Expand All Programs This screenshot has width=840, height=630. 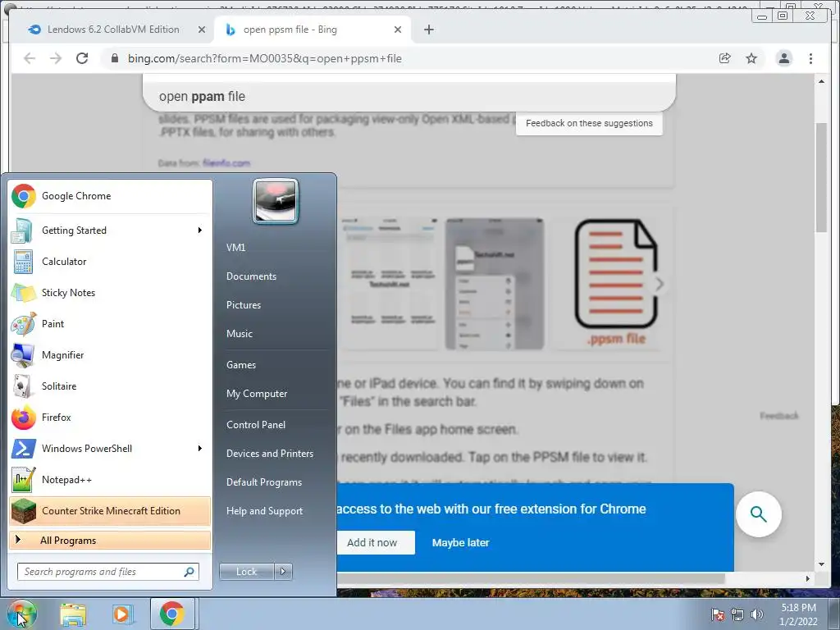tap(110, 541)
